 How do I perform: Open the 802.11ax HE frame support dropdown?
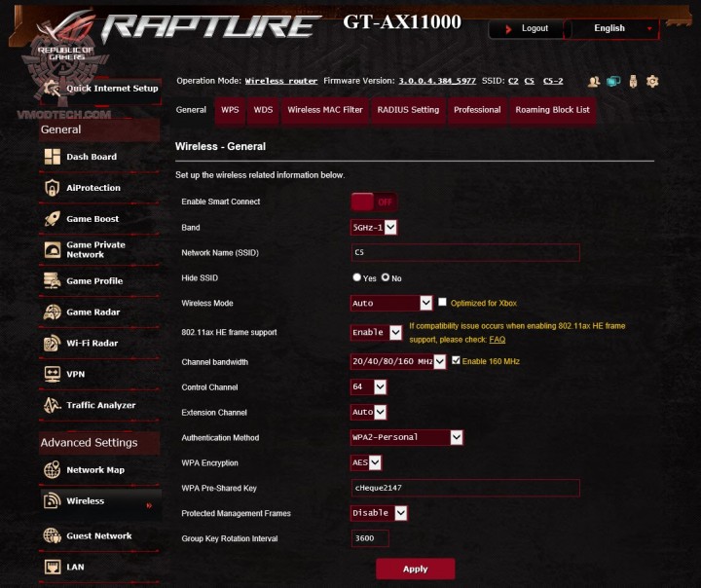point(376,332)
